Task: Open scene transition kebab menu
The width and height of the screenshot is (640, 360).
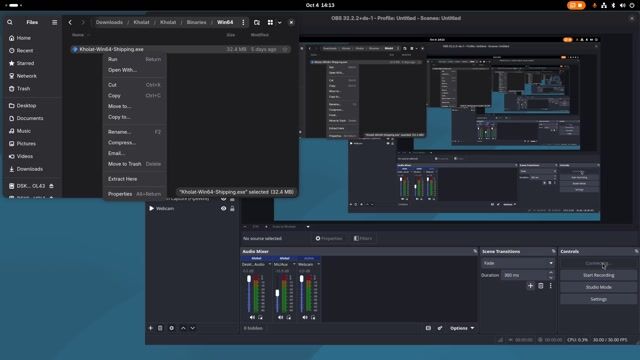Action: click(551, 286)
